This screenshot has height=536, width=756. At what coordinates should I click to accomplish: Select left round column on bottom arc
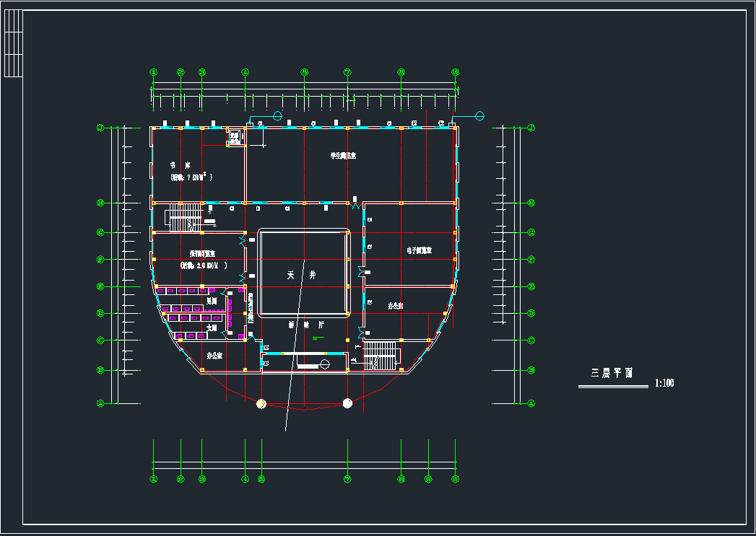[261, 403]
